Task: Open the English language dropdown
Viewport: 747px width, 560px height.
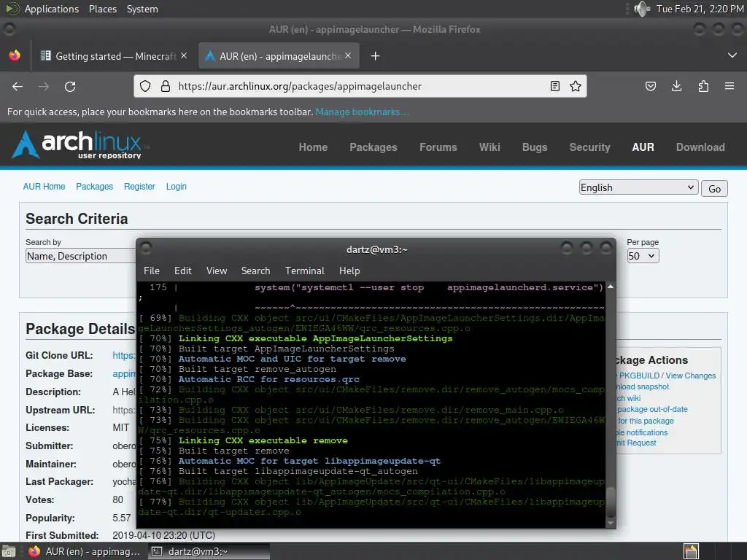Action: pyautogui.click(x=638, y=187)
